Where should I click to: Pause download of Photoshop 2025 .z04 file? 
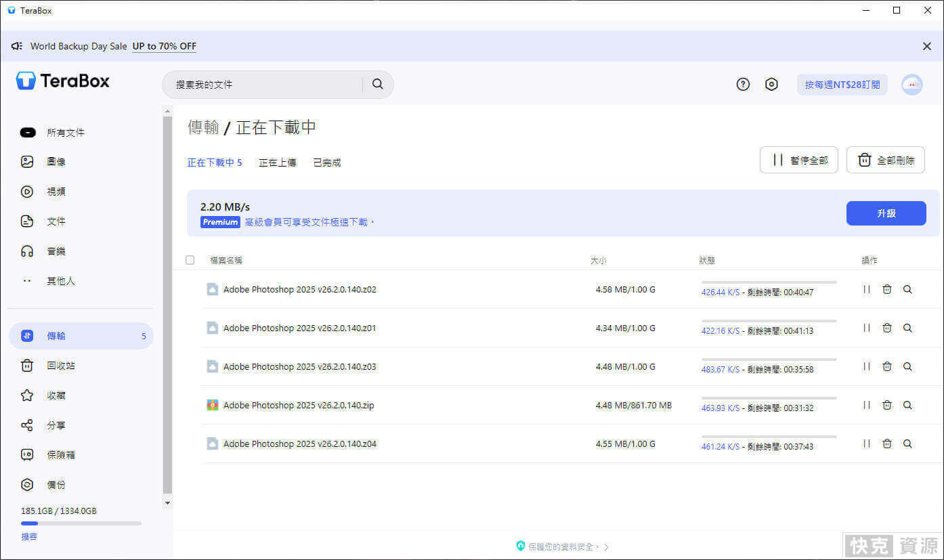pos(866,444)
